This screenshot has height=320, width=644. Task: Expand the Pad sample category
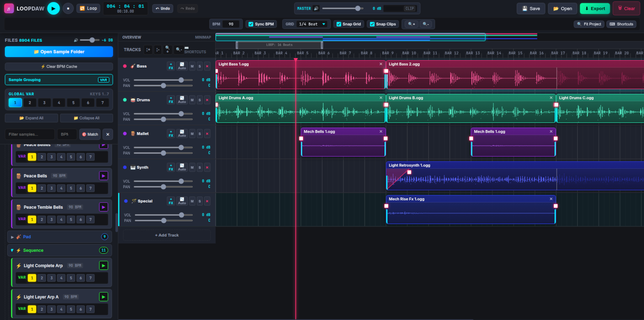(x=60, y=237)
